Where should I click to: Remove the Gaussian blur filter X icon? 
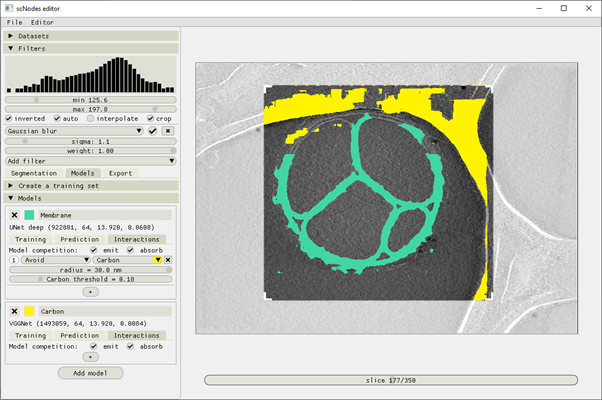168,131
